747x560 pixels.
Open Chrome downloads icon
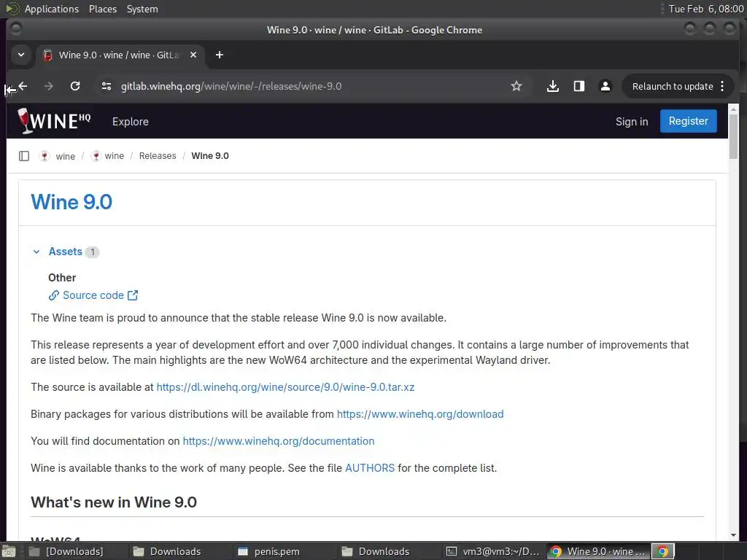[x=553, y=86]
